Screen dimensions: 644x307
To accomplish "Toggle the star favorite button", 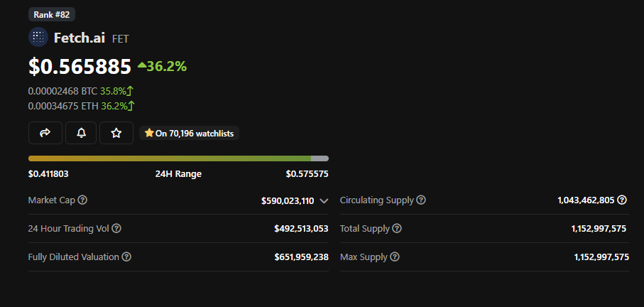I will pyautogui.click(x=116, y=133).
